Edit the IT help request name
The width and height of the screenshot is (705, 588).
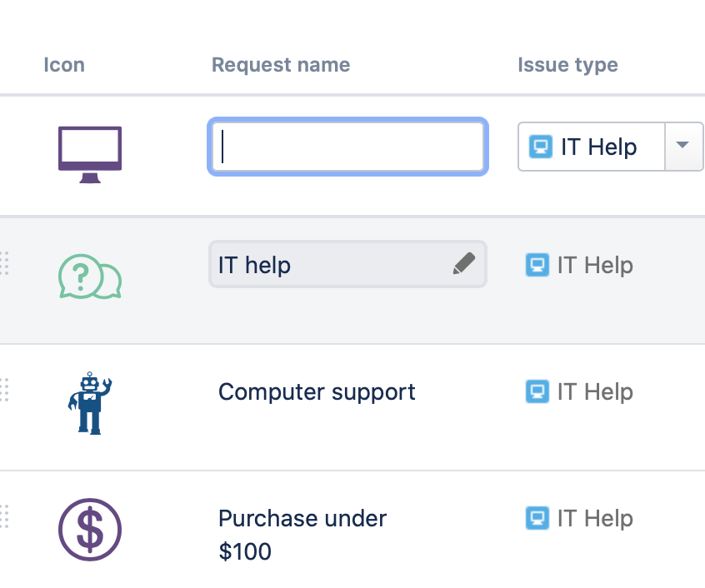[333, 265]
